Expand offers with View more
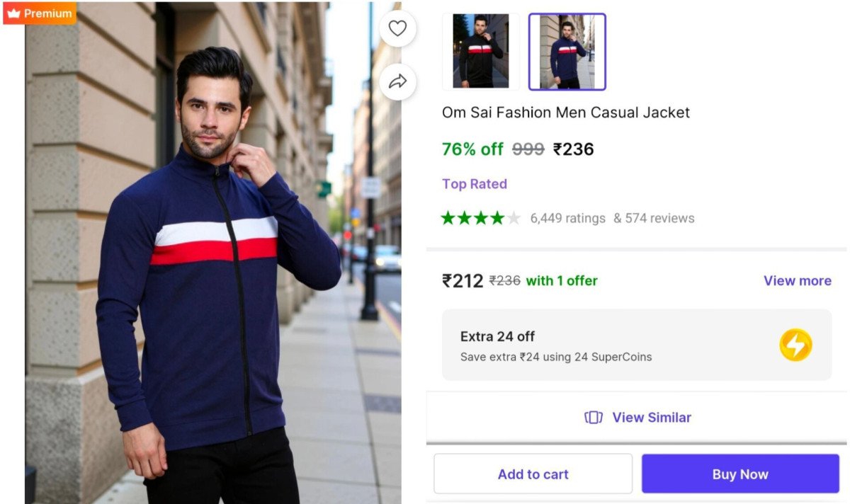850x504 pixels. point(797,281)
